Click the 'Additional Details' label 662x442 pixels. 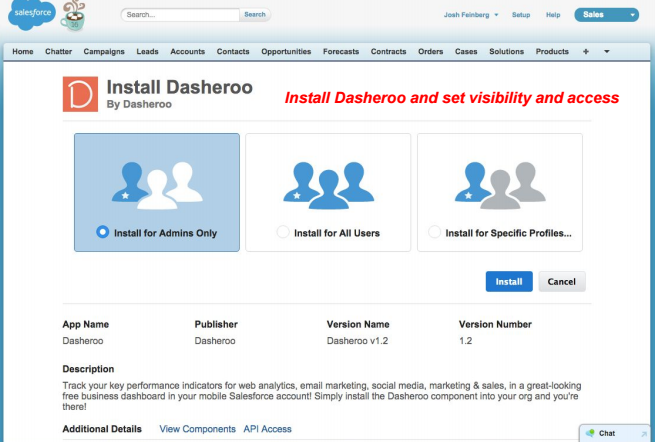(x=102, y=429)
